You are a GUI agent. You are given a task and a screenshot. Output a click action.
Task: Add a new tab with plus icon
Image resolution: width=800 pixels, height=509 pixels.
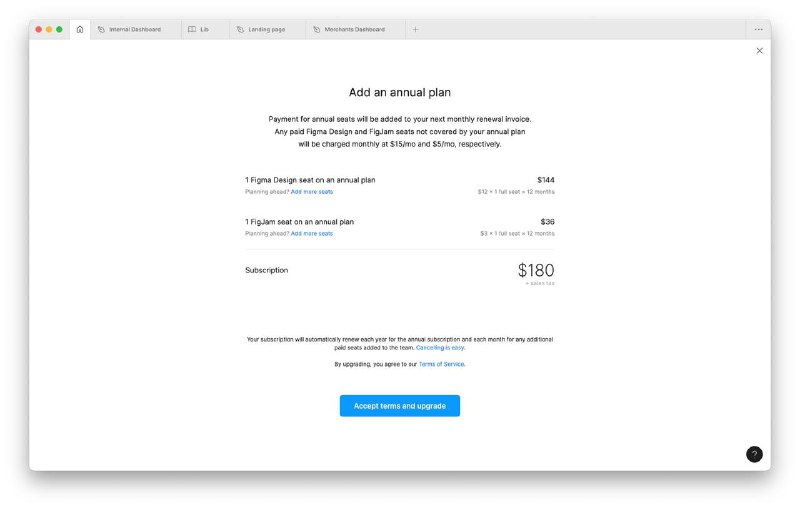tap(415, 30)
